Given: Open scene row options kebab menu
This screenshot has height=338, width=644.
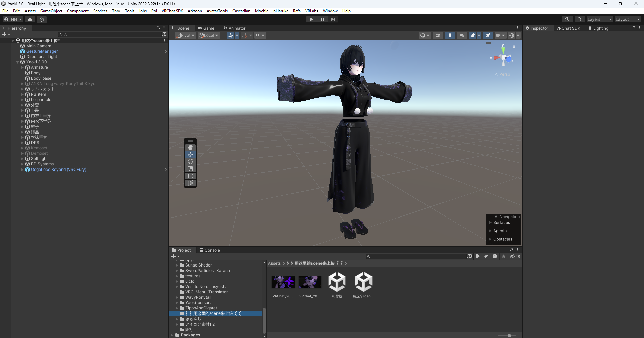Looking at the screenshot, I should click(164, 41).
